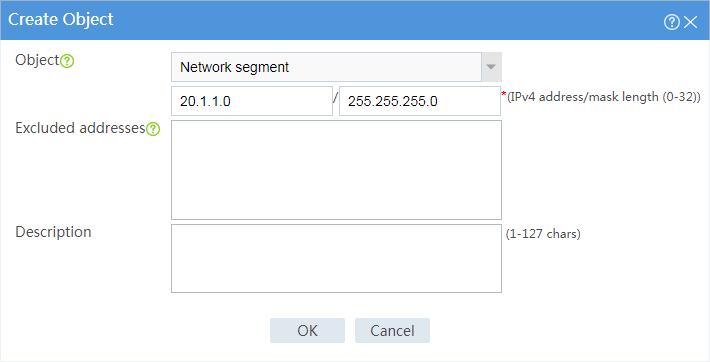Viewport: 710px width, 362px height.
Task: Click inside the Description text area
Action: pyautogui.click(x=336, y=258)
